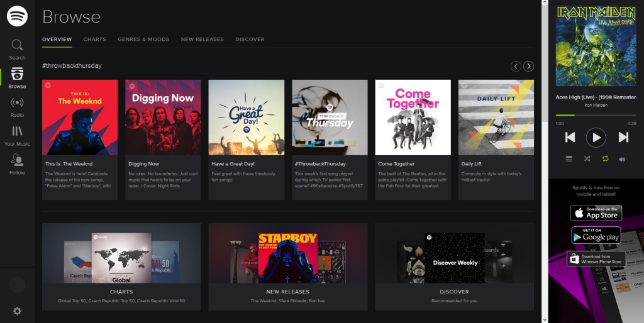The image size is (644, 323).
Task: Click the Spotify logo icon
Action: (17, 16)
